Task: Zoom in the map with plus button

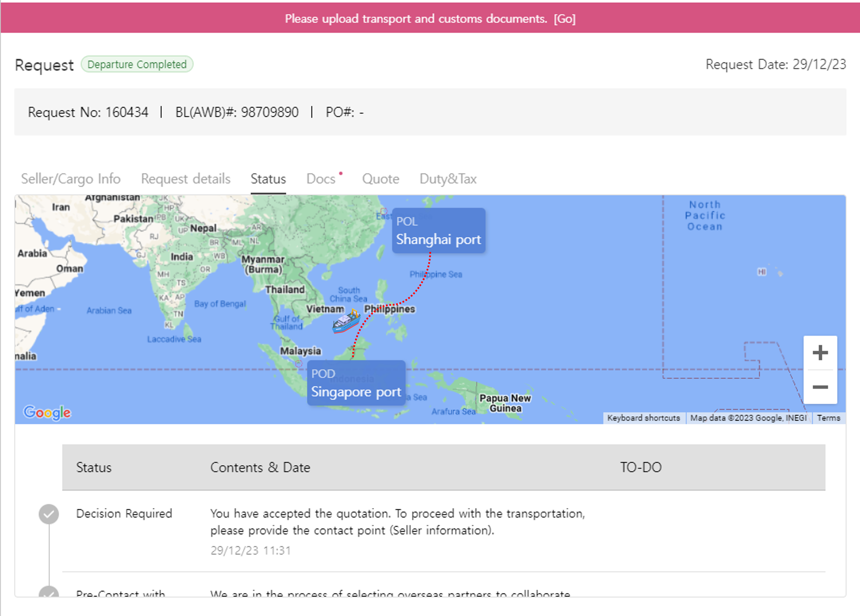Action: [x=820, y=353]
